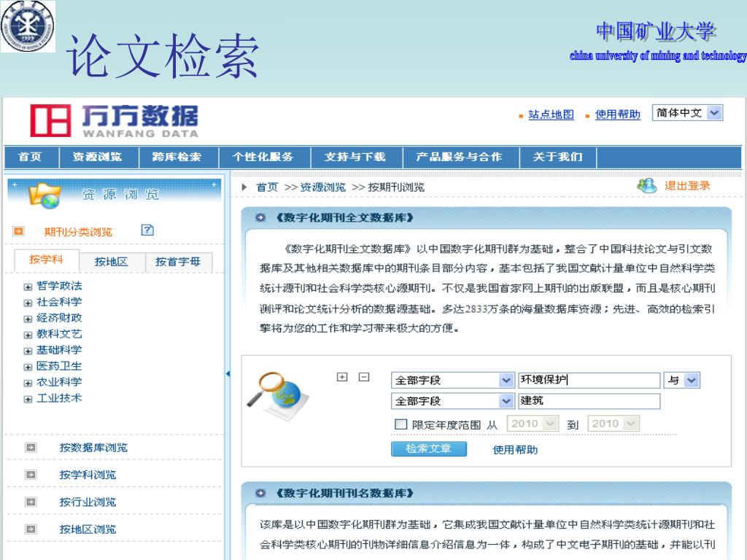The height and width of the screenshot is (560, 747).
Task: Click the 工业技术 category label
Action: tap(59, 398)
